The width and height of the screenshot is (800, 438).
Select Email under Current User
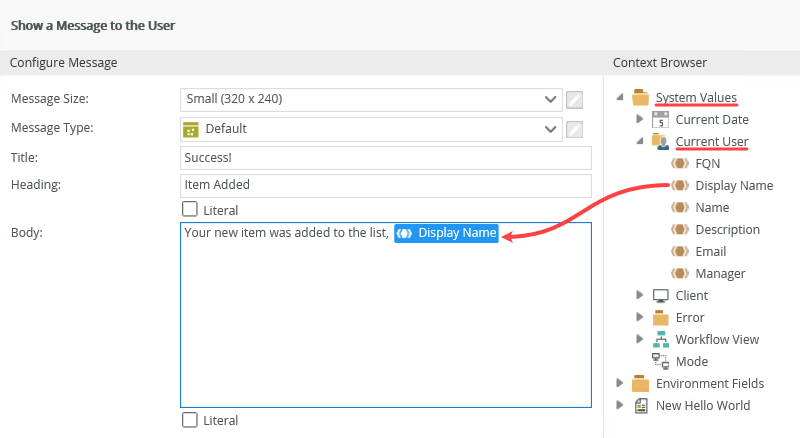(x=710, y=251)
